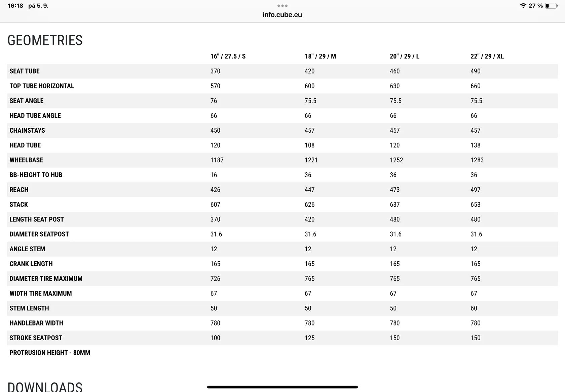
Task: Select the 20" / 29 / L size column header
Action: (405, 56)
